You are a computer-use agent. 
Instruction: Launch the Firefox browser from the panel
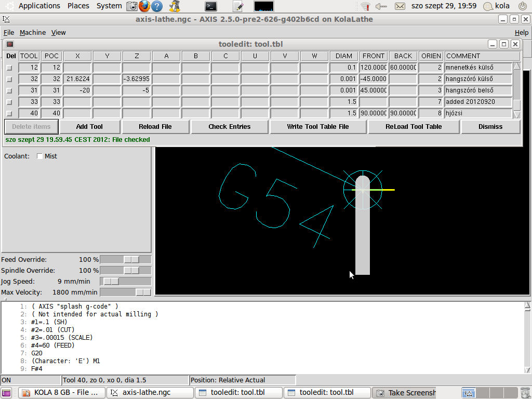[144, 6]
